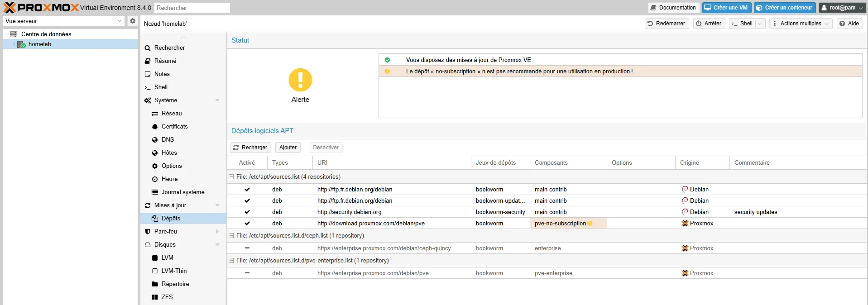This screenshot has width=868, height=305.
Task: Open the Actions multiples dropdown
Action: point(801,24)
